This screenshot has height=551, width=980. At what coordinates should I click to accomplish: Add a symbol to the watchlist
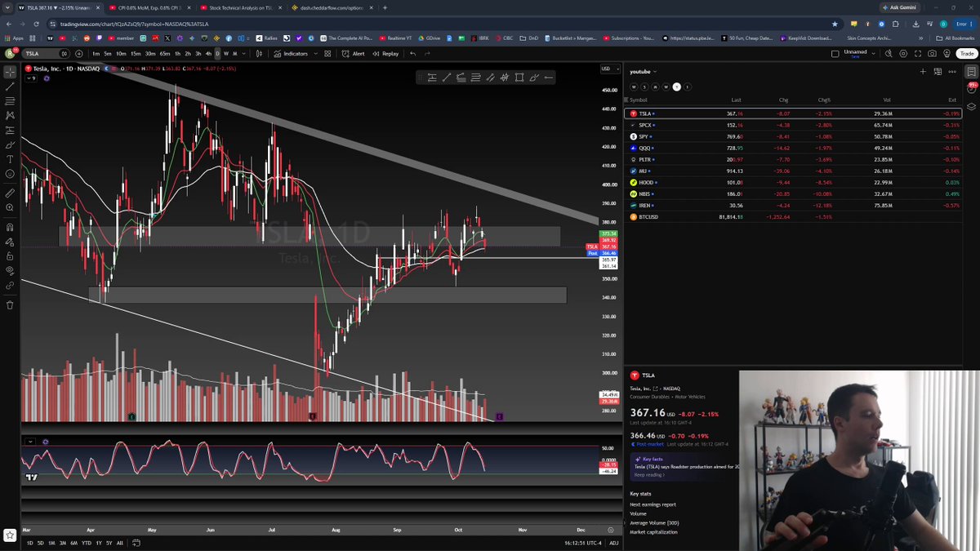pos(923,72)
